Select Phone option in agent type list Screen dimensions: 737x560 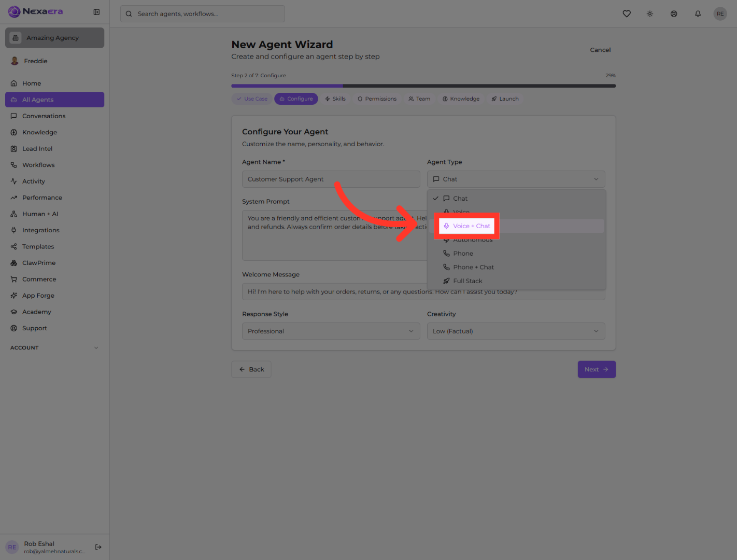pyautogui.click(x=516, y=254)
